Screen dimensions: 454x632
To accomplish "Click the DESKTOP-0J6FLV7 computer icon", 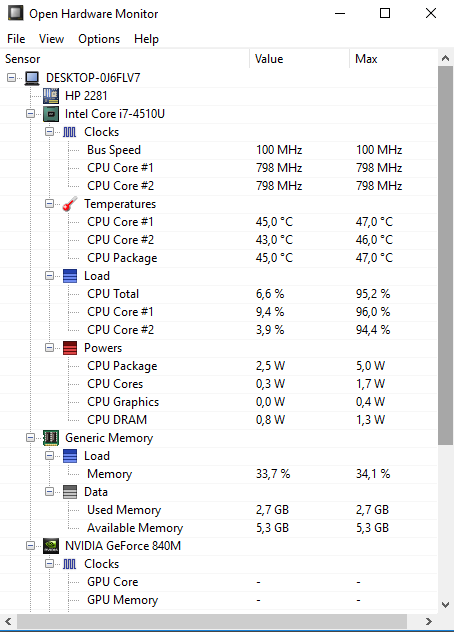I will (32, 78).
